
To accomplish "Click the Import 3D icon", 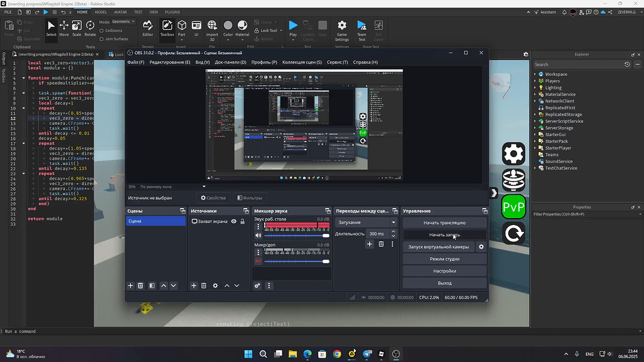I will coord(212,26).
